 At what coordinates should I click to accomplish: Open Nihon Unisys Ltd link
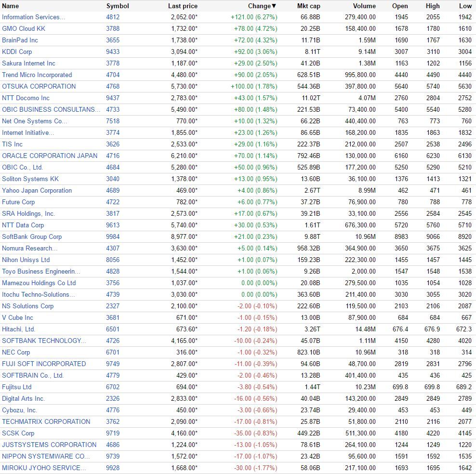tap(26, 260)
